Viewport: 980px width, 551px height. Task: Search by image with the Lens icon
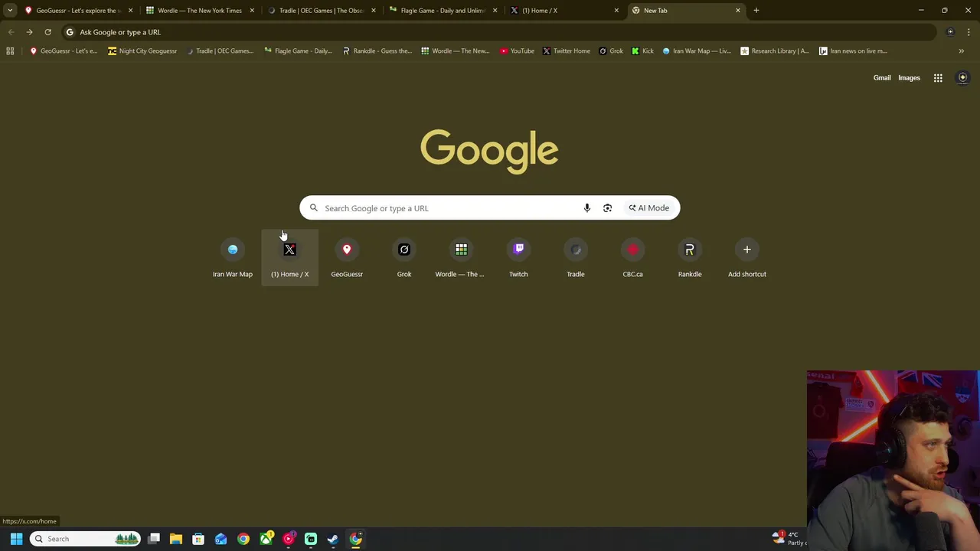point(607,208)
